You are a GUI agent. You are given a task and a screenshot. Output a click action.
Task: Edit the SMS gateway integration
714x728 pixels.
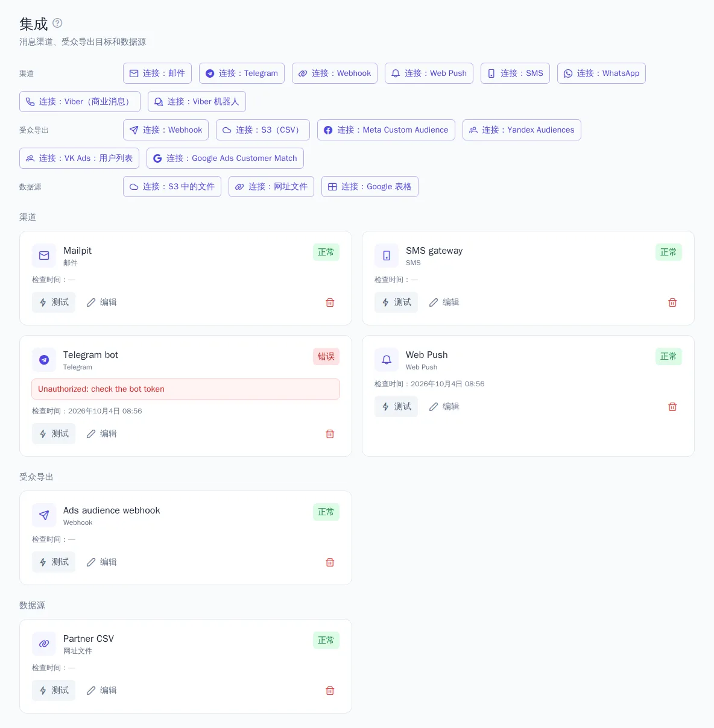[444, 303]
